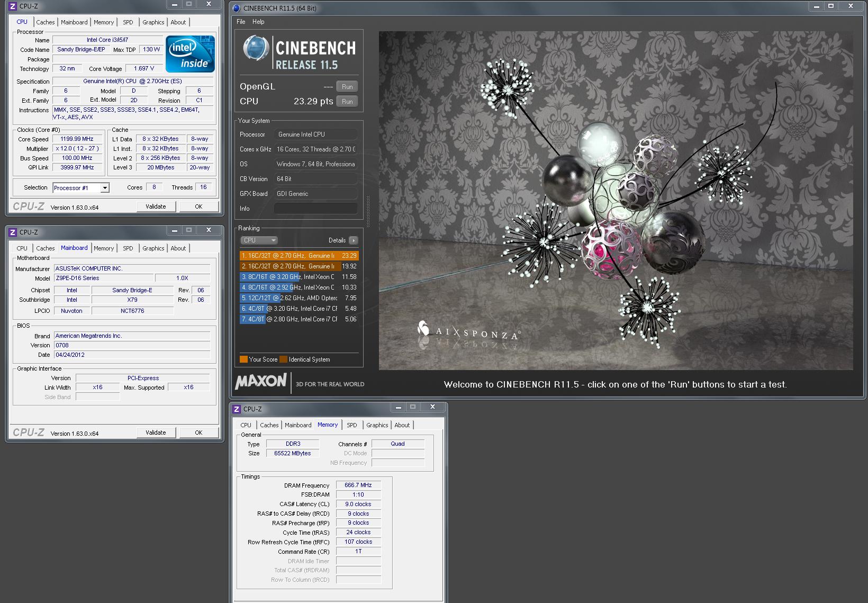Screen dimensions: 868x603
Task: Click OK in the CPU tab window
Action: pyautogui.click(x=198, y=206)
